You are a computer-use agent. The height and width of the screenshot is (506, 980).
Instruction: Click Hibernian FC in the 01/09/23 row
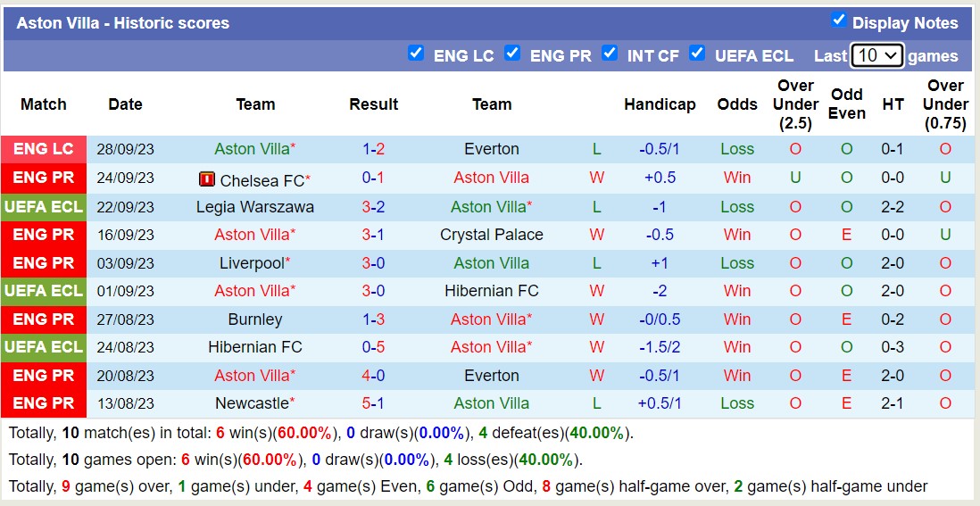(x=492, y=291)
